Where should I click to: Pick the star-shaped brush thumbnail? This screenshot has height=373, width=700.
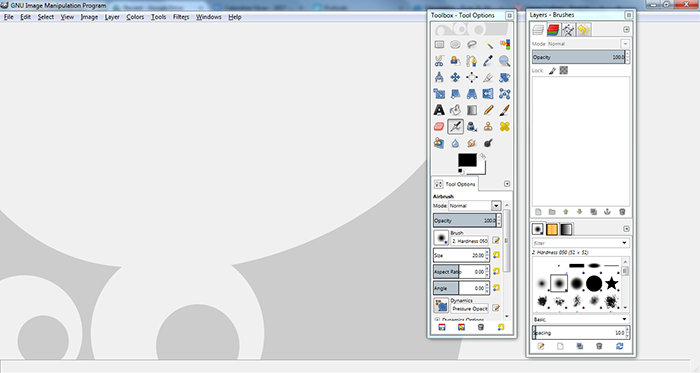tap(611, 283)
